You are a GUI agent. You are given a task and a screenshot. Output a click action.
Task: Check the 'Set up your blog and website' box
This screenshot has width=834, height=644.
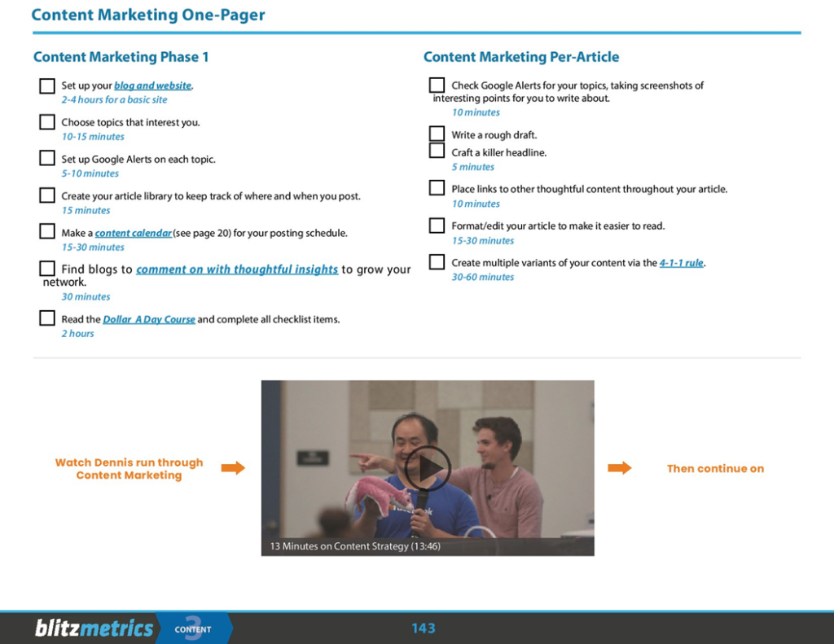(x=47, y=85)
